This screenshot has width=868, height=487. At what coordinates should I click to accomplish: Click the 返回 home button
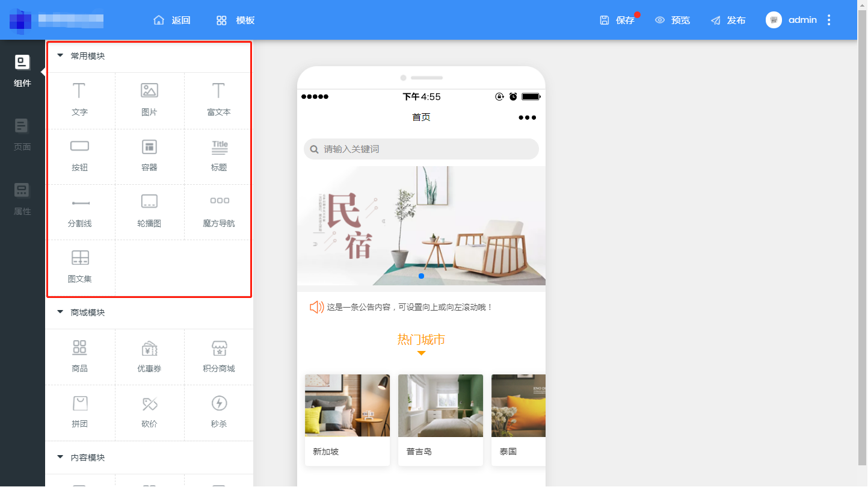click(172, 20)
